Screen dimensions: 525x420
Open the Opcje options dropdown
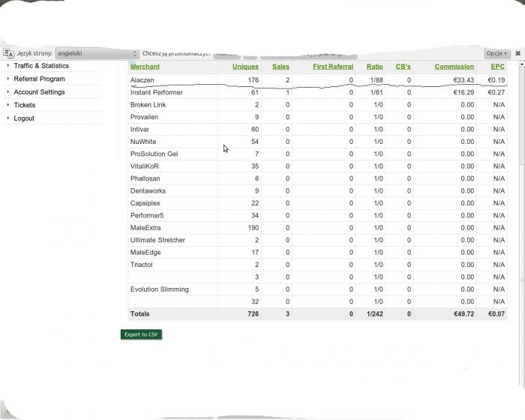pos(496,53)
